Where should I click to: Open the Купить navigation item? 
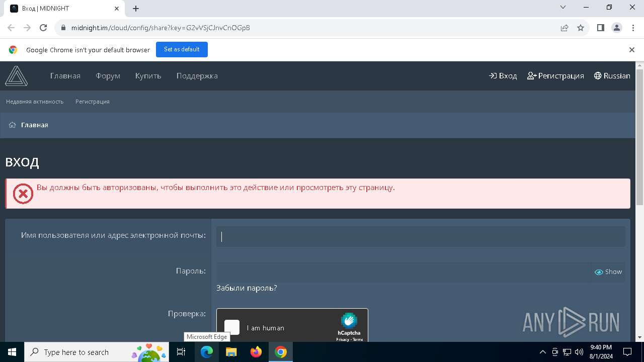(x=148, y=76)
